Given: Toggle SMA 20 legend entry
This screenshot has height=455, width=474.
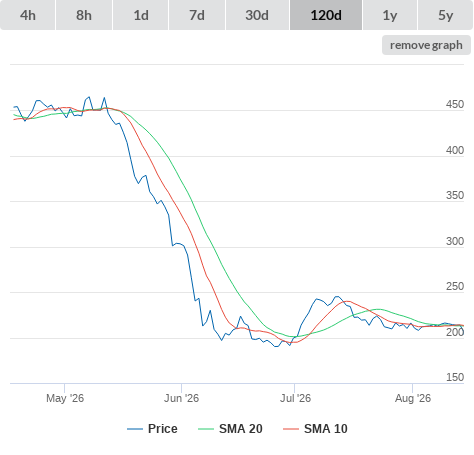Looking at the screenshot, I should [x=241, y=429].
